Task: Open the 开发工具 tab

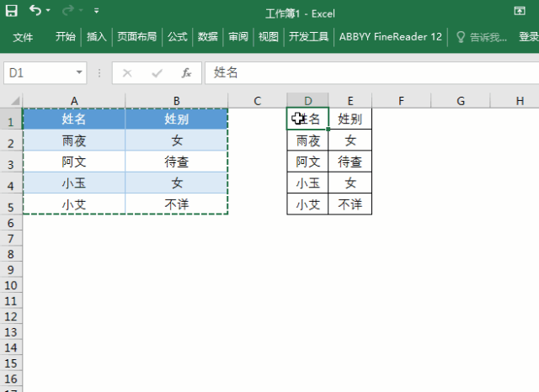Action: tap(309, 36)
